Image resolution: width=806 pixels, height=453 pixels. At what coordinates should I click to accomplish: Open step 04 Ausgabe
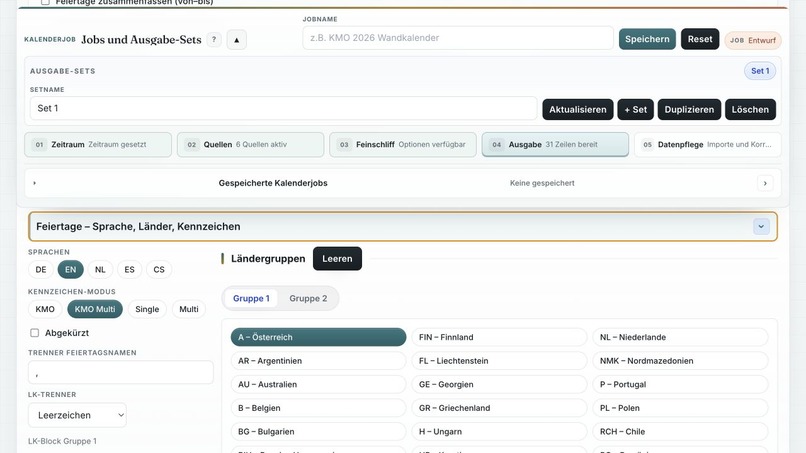555,144
